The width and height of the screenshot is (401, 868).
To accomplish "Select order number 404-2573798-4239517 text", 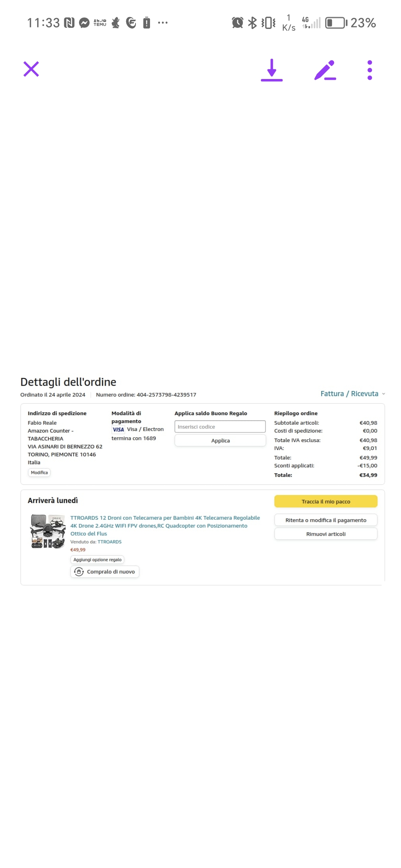I will point(166,395).
